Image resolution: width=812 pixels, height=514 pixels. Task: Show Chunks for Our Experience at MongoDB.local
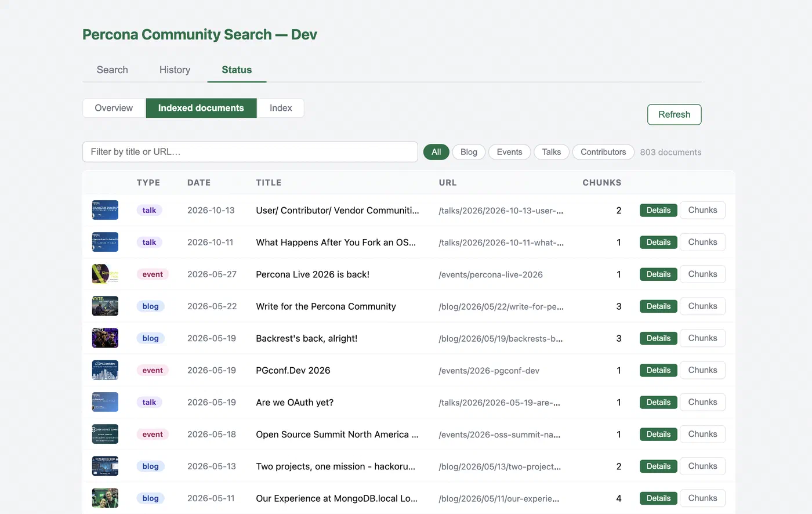coord(702,498)
